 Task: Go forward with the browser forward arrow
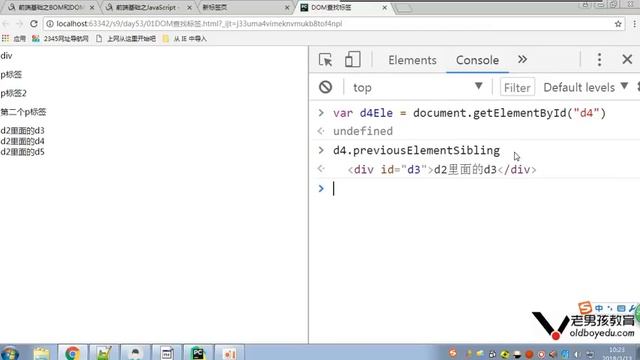coord(19,24)
